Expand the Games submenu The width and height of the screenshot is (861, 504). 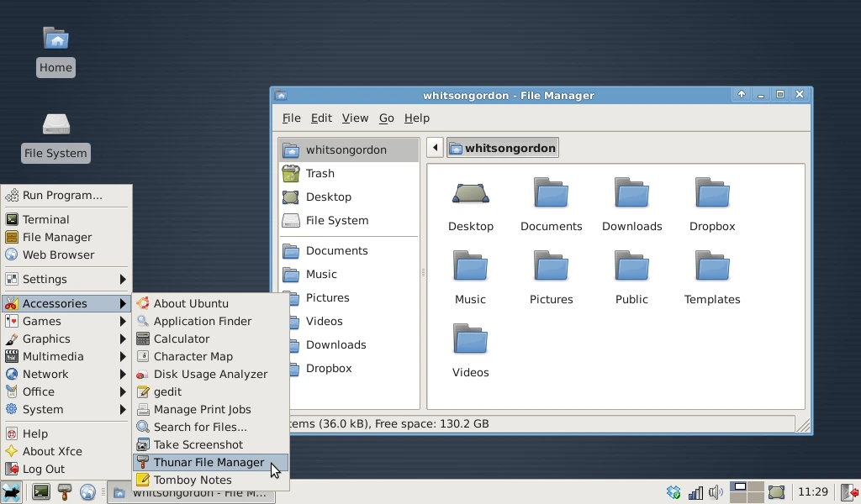click(66, 321)
